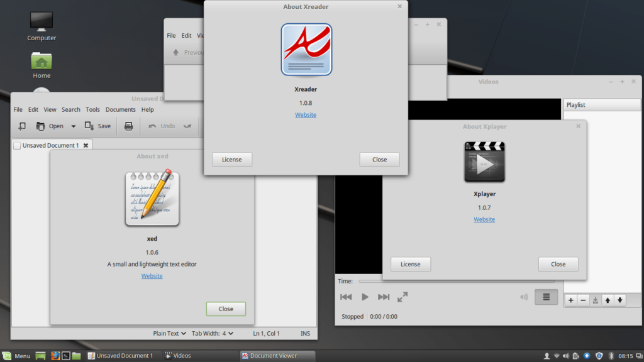The width and height of the screenshot is (644, 362).
Task: Open the Tab Width dropdown
Action: 212,334
